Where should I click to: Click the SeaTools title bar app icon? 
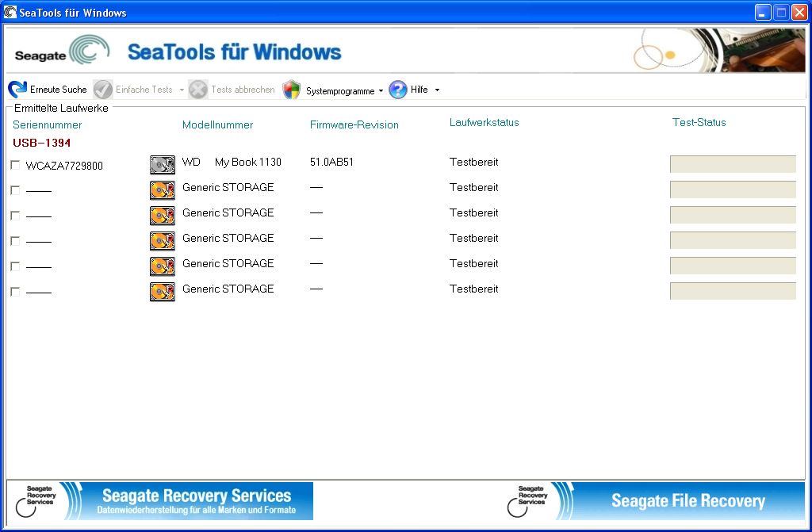pyautogui.click(x=10, y=11)
